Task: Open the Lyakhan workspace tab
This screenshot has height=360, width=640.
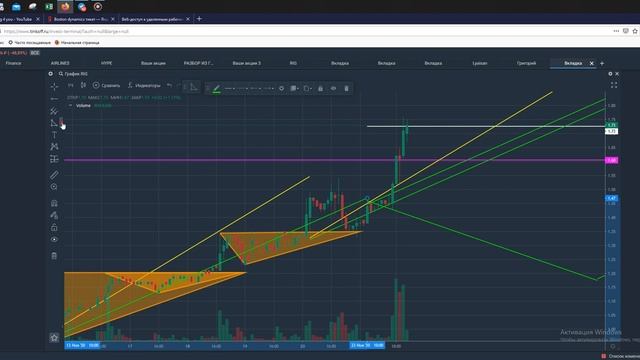Action: click(x=480, y=63)
